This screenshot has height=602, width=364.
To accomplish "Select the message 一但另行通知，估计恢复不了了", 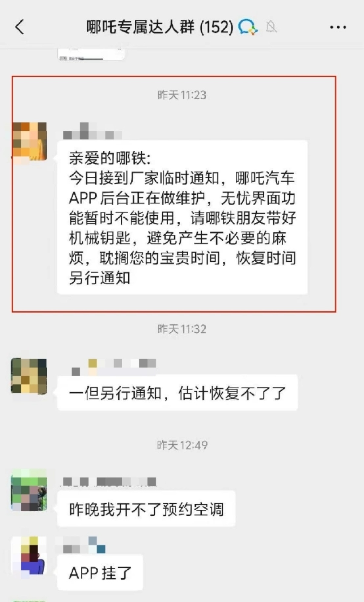I will click(x=177, y=393).
